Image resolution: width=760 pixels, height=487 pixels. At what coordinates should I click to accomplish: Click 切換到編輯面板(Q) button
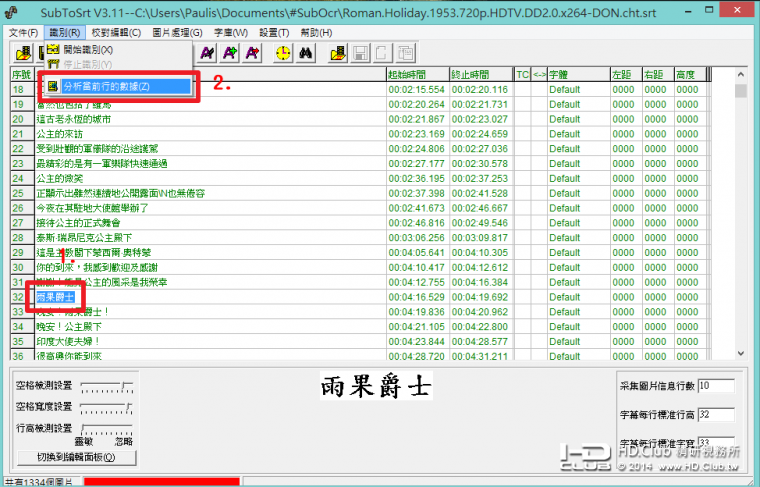pos(77,457)
